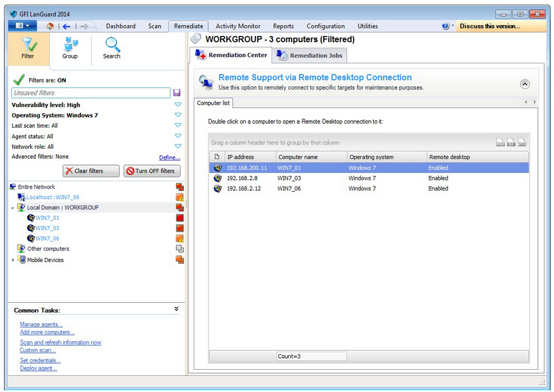554x392 pixels.
Task: Navigate back with the blue arrow
Action: tap(66, 26)
